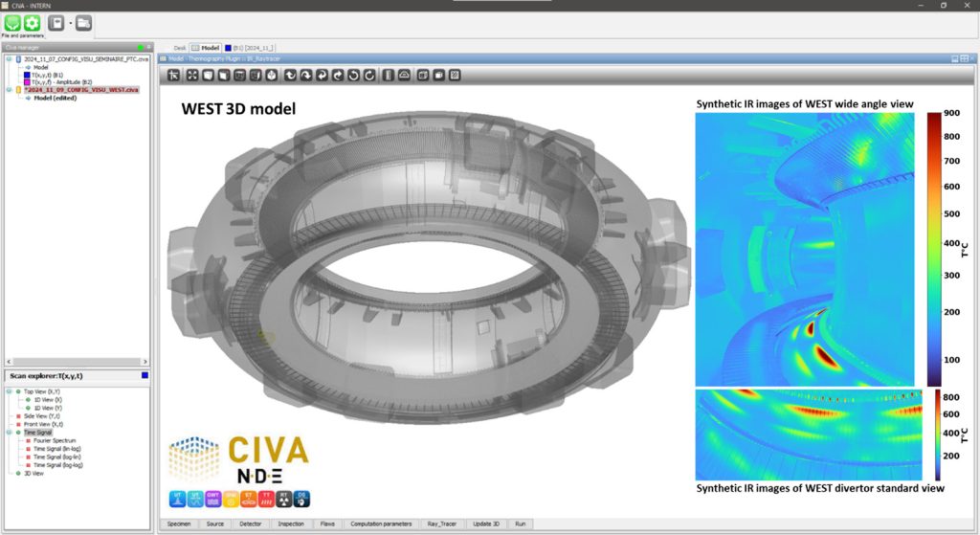The image size is (980, 535).
Task: Collapse the Top View (X,Y) tree node
Action: click(10, 391)
